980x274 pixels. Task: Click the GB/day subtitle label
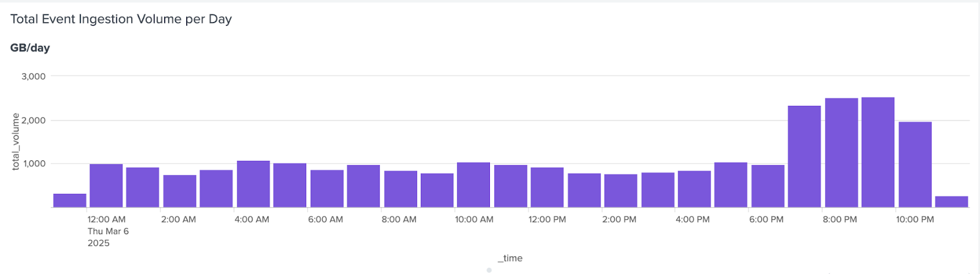point(30,48)
